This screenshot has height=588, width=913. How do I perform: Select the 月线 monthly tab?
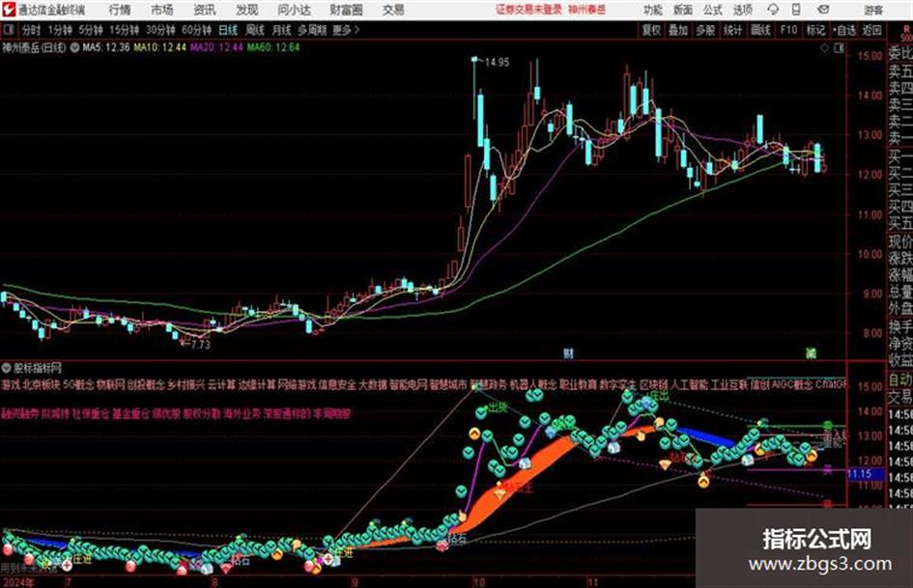pos(282,30)
